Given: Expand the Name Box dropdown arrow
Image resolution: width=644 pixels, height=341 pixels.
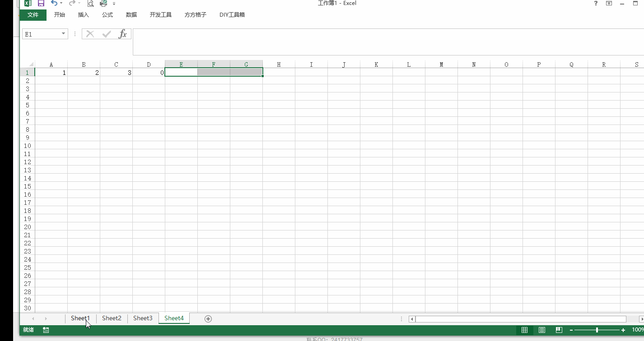Looking at the screenshot, I should point(63,34).
